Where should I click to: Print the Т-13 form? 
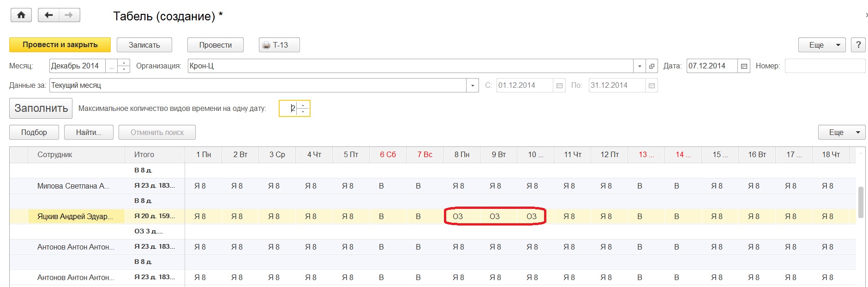[279, 45]
